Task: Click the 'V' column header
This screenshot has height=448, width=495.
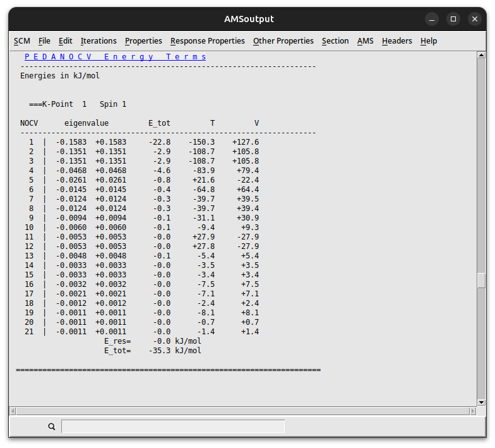Action: click(x=256, y=123)
